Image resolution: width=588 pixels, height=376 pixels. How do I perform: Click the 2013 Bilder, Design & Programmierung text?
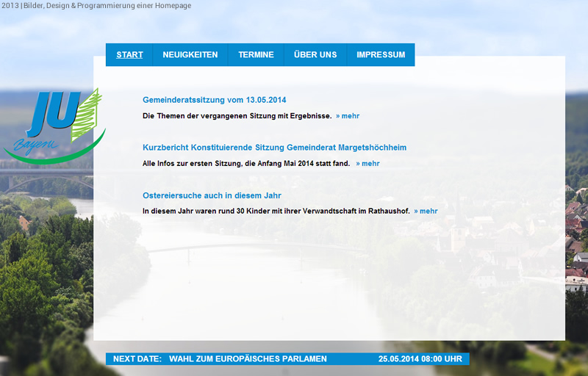click(x=96, y=6)
